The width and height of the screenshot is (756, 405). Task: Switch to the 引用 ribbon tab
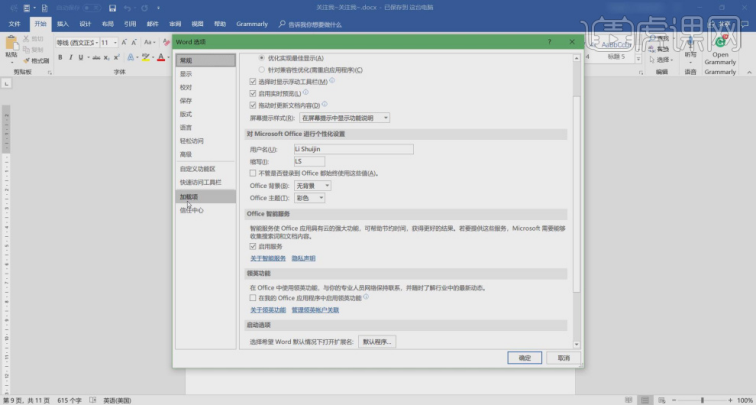pyautogui.click(x=130, y=24)
